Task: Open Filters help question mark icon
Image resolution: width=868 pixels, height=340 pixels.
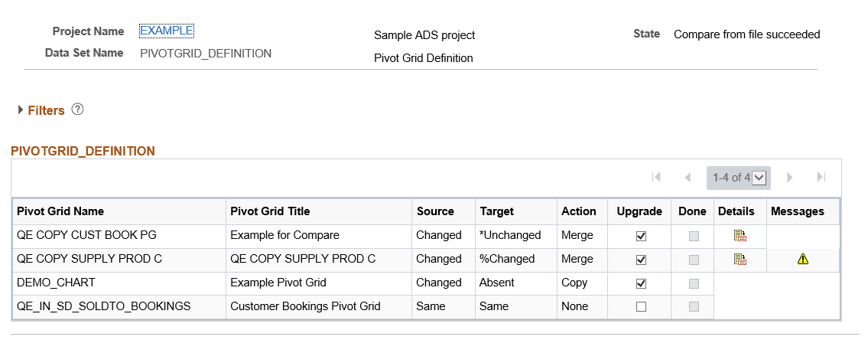Action: coord(78,110)
